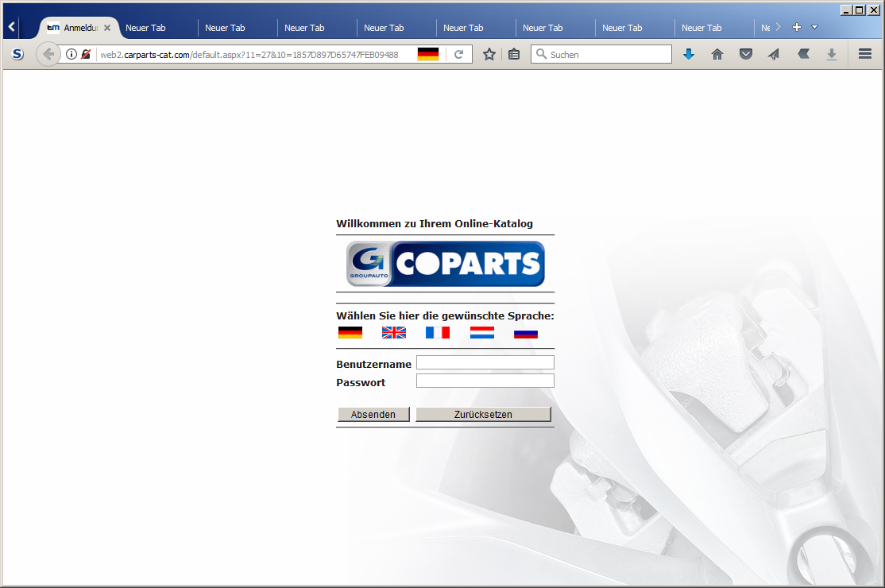
Task: Minimize the browser window
Action: [x=846, y=10]
